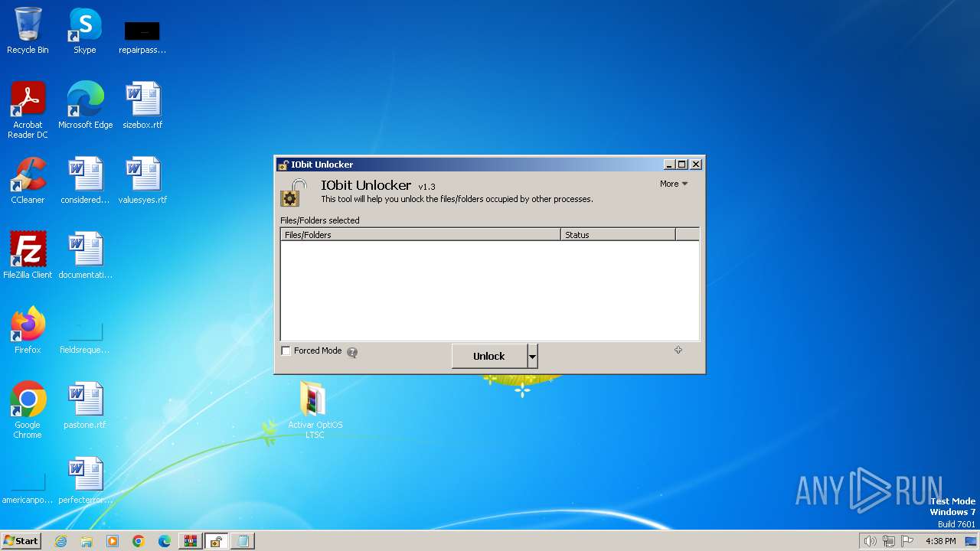Select the Firefox desktop shortcut
The height and width of the screenshot is (551, 980).
pyautogui.click(x=28, y=330)
